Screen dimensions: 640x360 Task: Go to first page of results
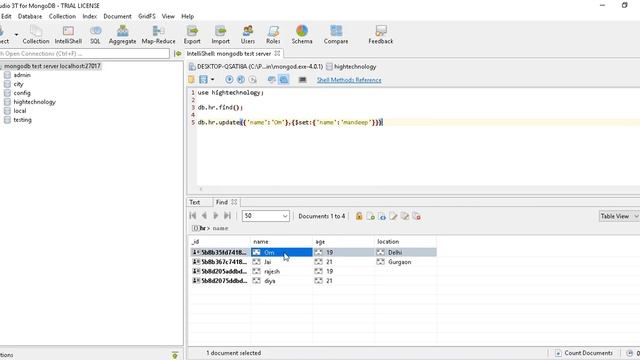point(193,216)
